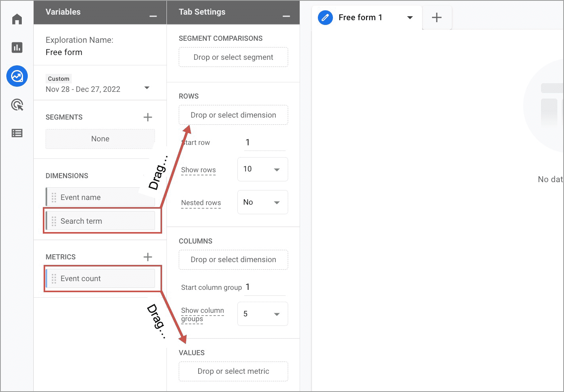Add a new metric with plus icon
Image resolution: width=564 pixels, height=392 pixels.
[x=147, y=257]
